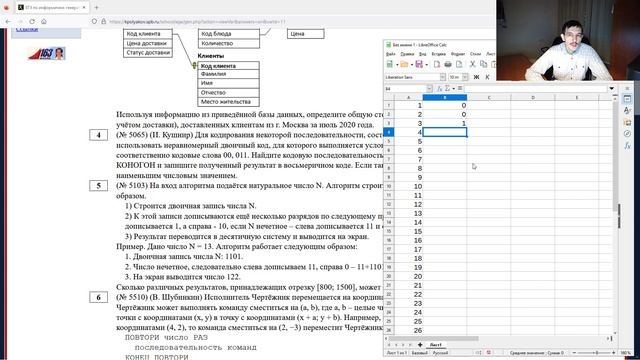640x360 pixels.
Task: Open sidebar Properties deck icon
Action: coord(627,99)
